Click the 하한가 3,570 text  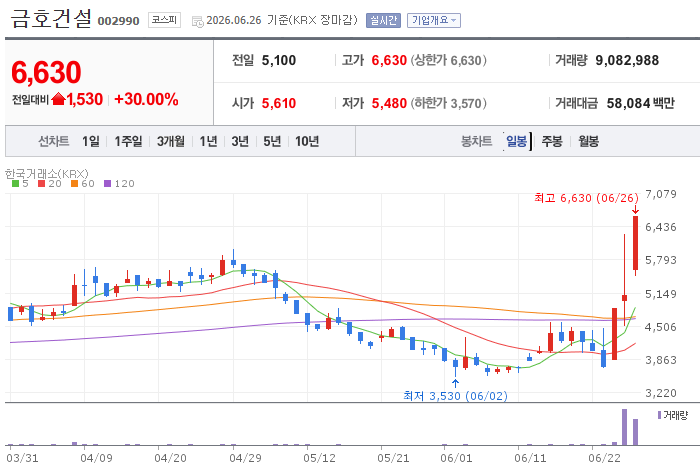(449, 104)
